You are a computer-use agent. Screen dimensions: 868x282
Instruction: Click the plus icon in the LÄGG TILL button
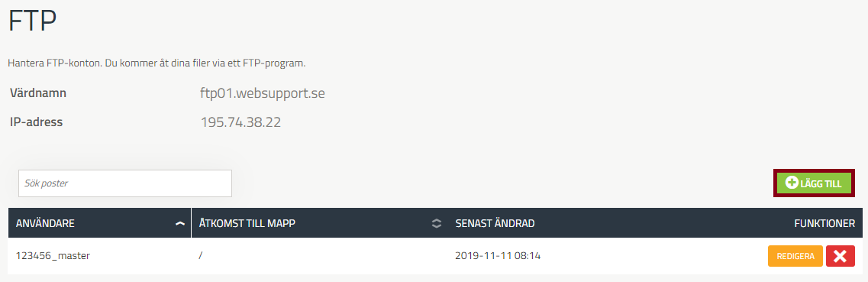[x=792, y=183]
